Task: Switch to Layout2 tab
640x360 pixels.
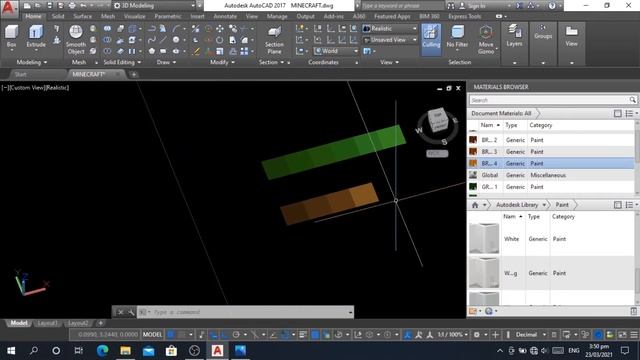Action: (78, 323)
